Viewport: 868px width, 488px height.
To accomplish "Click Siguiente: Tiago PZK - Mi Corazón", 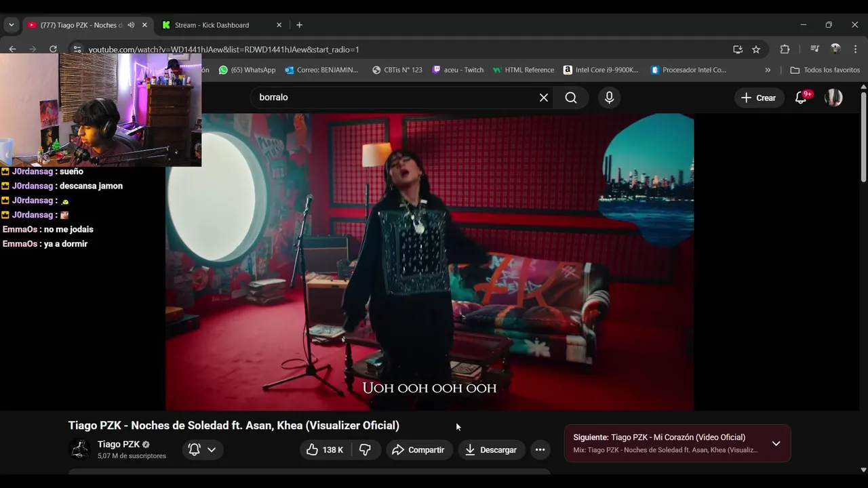I will (659, 437).
